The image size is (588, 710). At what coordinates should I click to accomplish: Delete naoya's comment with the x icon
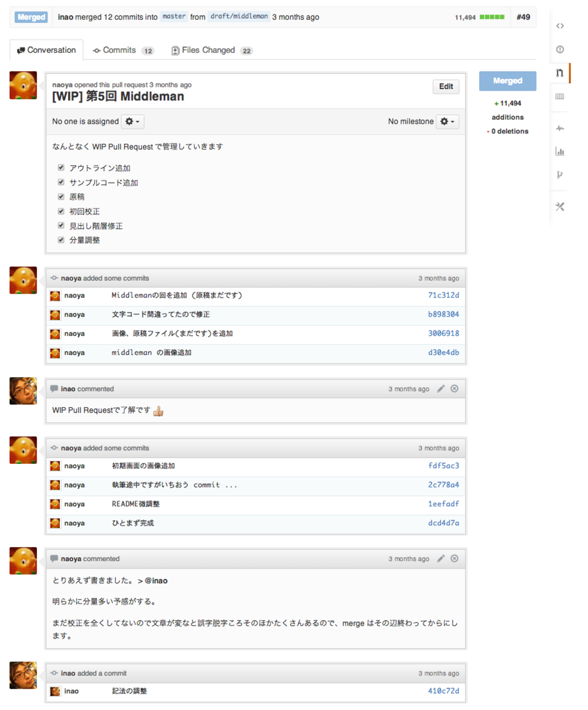point(455,559)
